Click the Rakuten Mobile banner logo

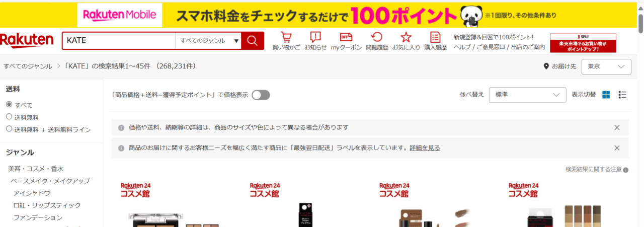(120, 15)
